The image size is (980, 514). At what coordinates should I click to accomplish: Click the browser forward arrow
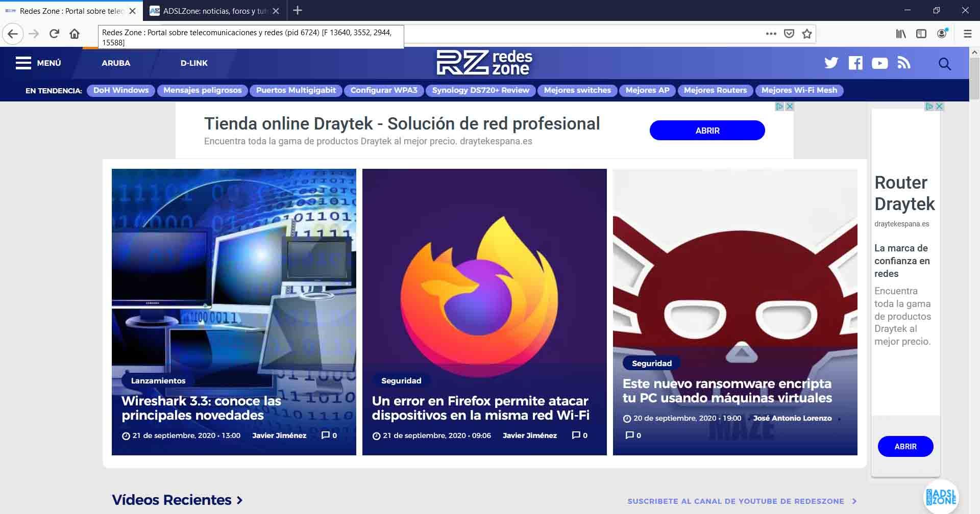[34, 34]
